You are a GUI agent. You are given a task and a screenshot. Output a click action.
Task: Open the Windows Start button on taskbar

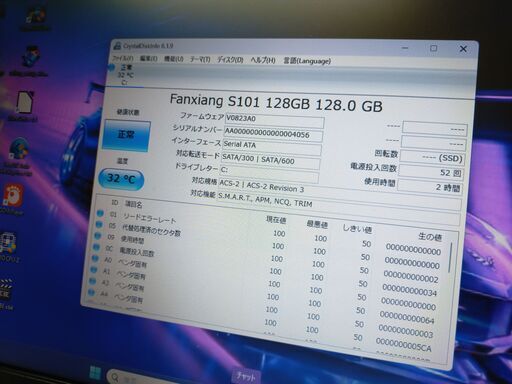click(95, 373)
